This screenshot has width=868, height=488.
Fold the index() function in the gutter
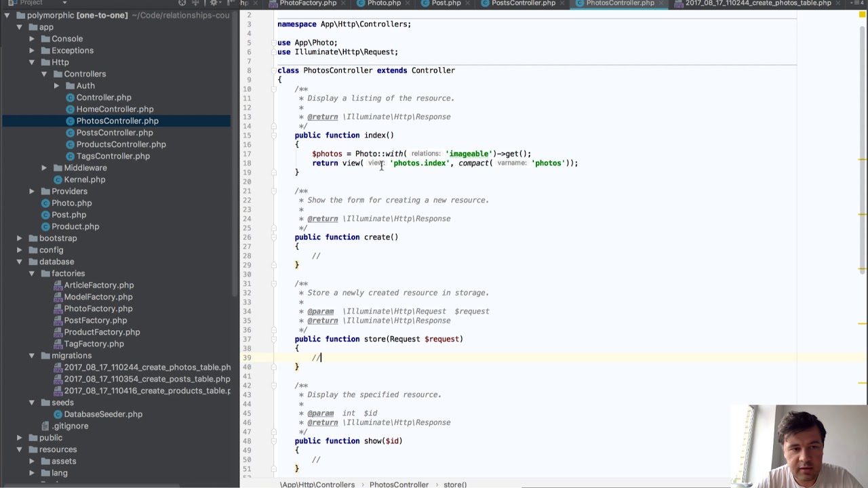[275, 136]
